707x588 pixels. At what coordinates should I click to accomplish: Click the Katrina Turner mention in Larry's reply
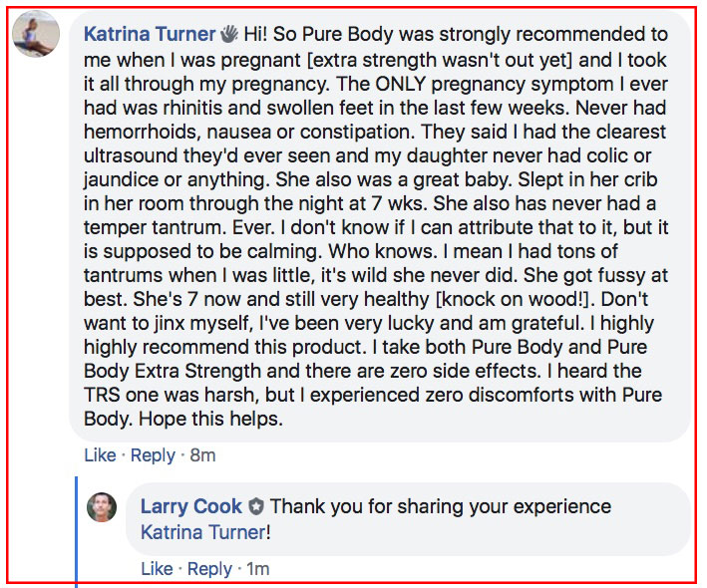click(x=202, y=533)
